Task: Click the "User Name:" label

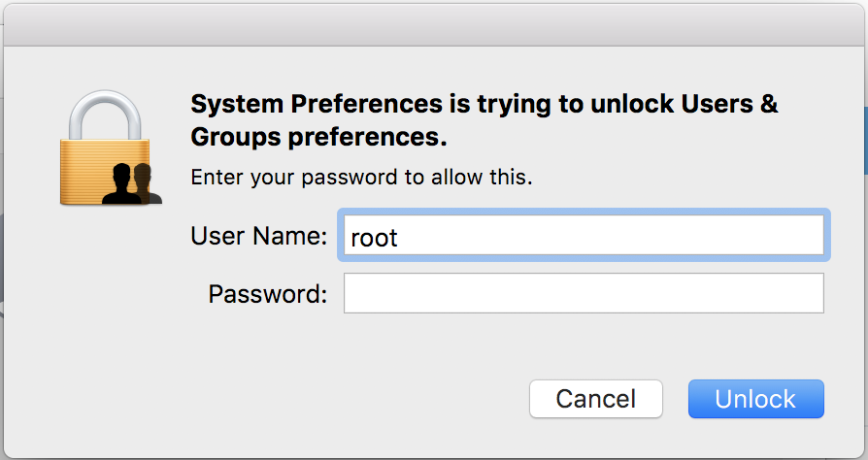Action: point(258,236)
